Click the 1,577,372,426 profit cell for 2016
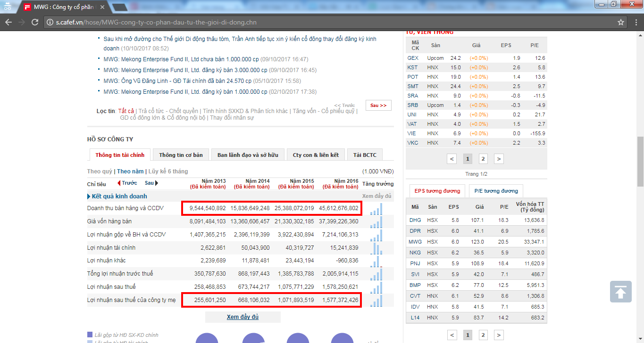 tap(340, 300)
